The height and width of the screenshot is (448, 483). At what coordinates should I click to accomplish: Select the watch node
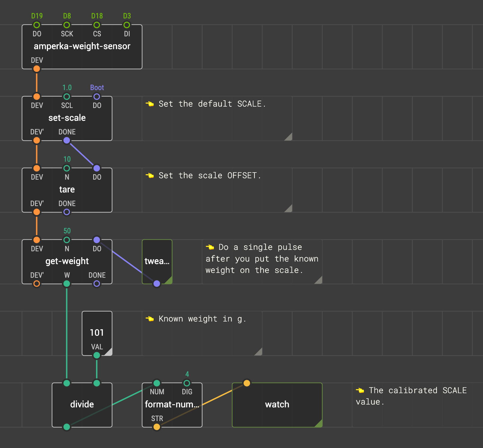coord(277,405)
